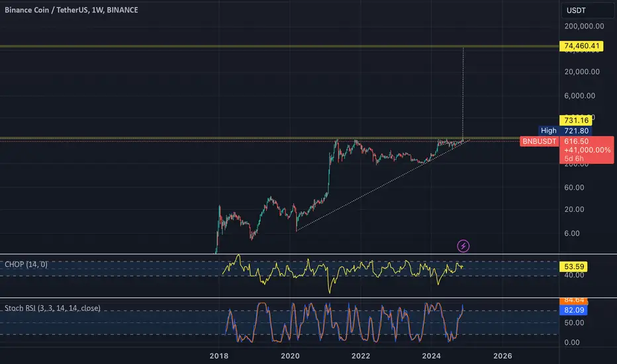
Task: Click the 6,000.00 price scale value
Action: pos(580,95)
